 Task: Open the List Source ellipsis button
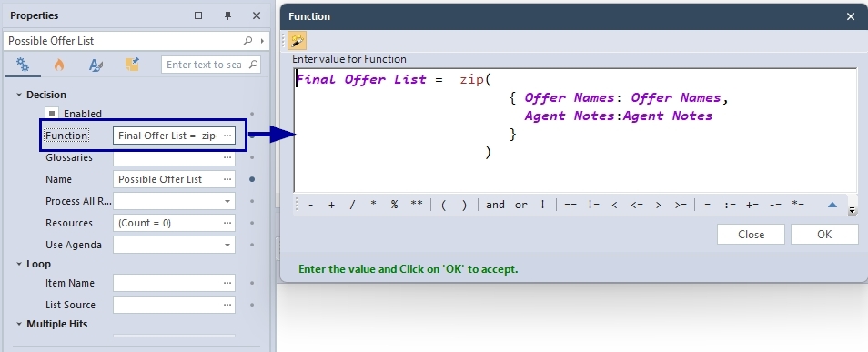(x=227, y=305)
